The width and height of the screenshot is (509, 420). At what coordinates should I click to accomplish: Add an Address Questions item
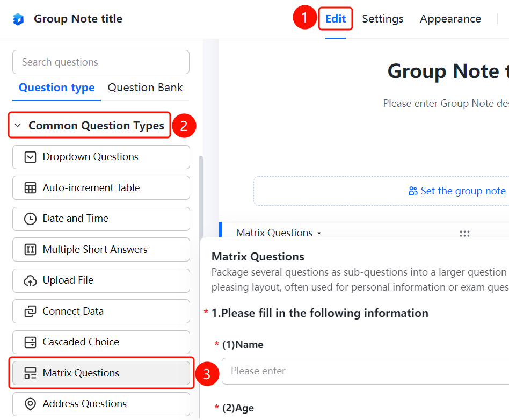tap(101, 404)
